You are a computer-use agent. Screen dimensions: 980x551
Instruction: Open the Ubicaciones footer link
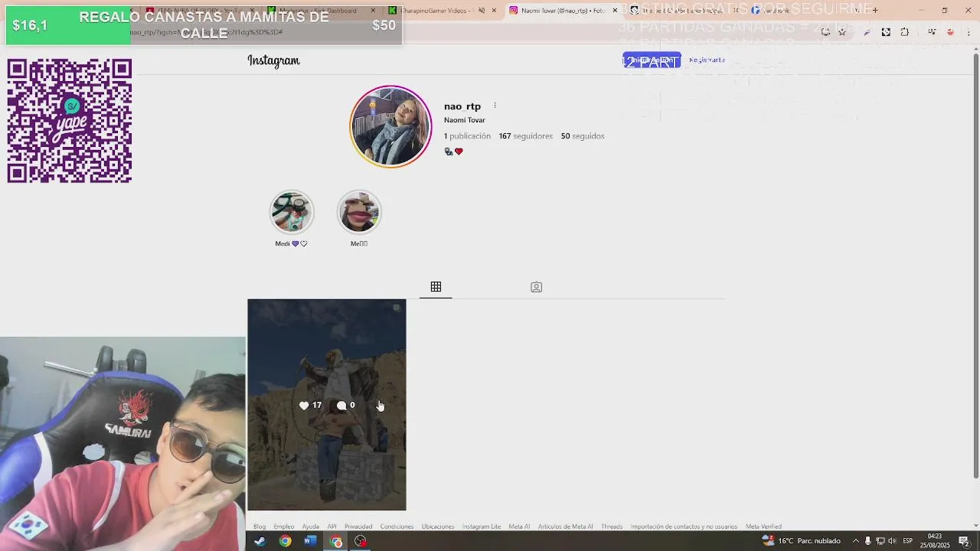438,527
